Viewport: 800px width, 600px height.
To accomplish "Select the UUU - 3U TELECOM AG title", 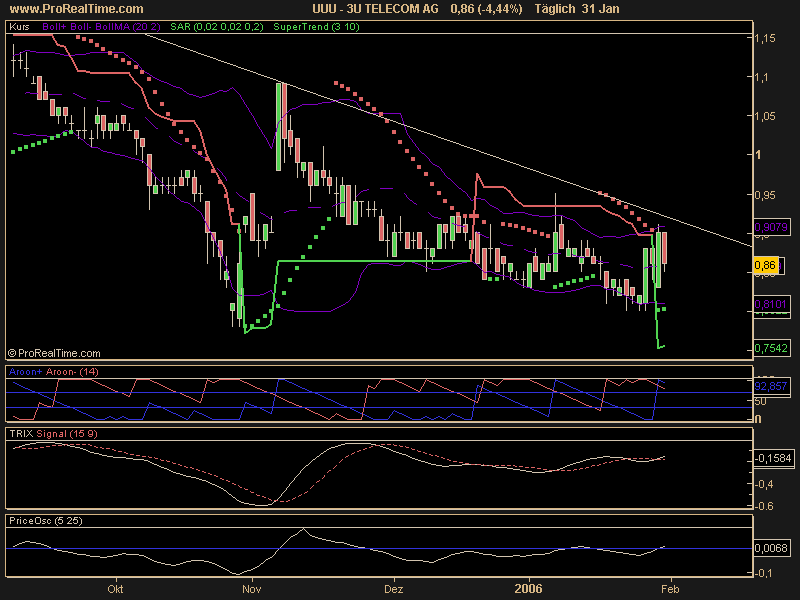I will click(x=375, y=9).
